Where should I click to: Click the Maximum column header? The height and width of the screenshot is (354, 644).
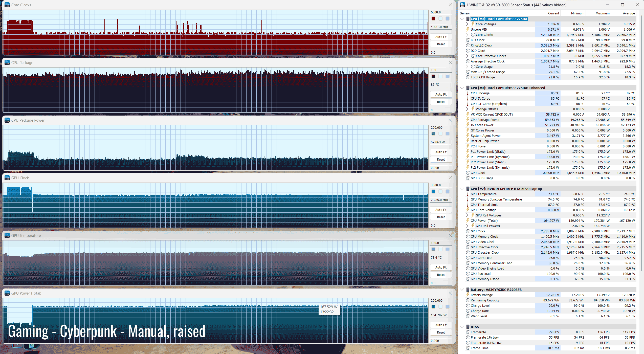coord(602,13)
